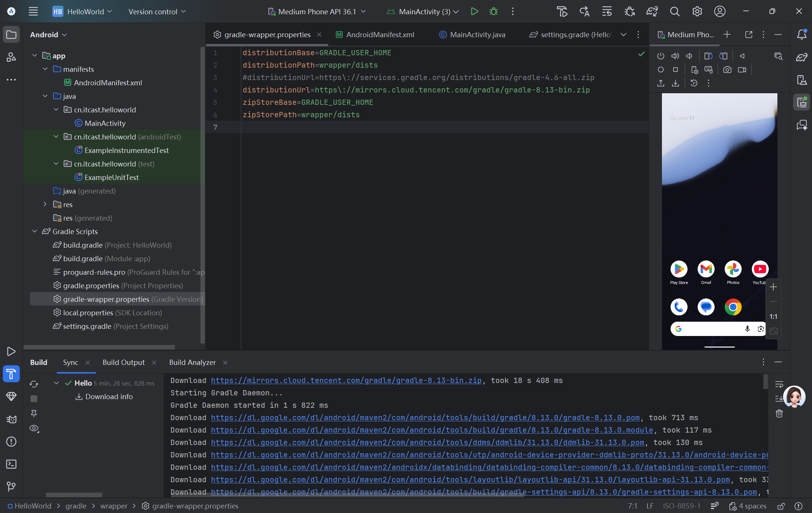Image resolution: width=812 pixels, height=513 pixels.
Task: Switch to the MainActivity.java editor tab
Action: point(477,35)
